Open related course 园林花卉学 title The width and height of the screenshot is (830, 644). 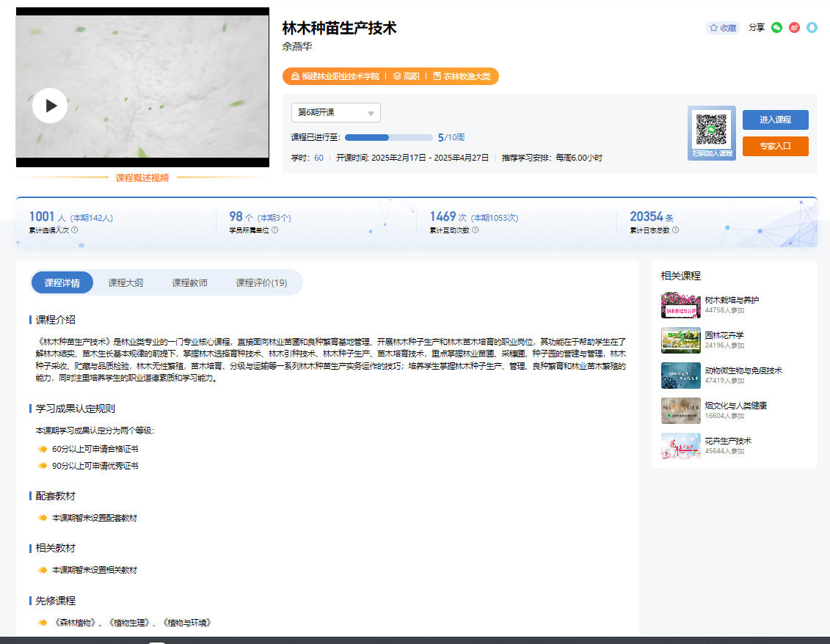724,335
